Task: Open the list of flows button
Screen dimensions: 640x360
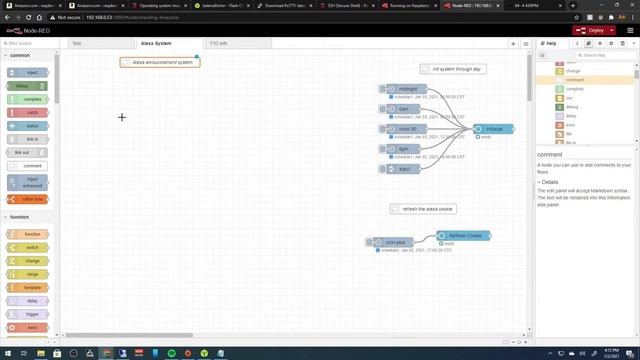Action: [x=526, y=44]
